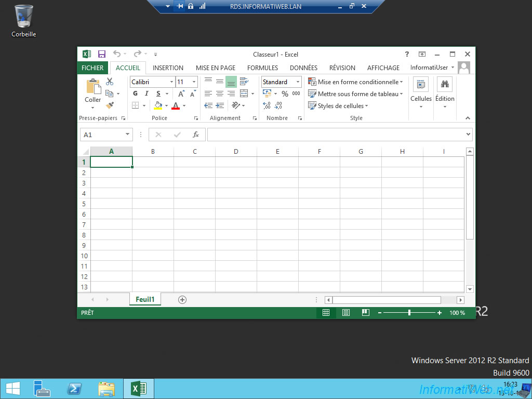Expand the formula bar

click(468, 135)
